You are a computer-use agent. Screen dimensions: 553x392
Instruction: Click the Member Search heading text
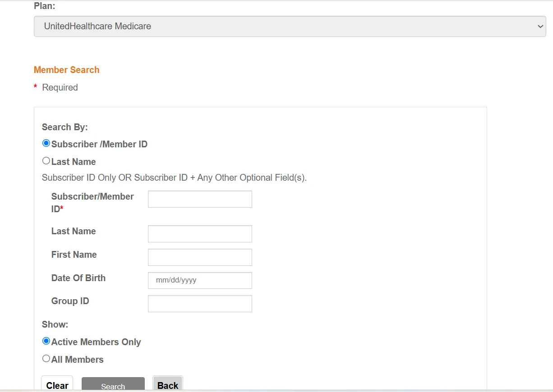tap(67, 70)
